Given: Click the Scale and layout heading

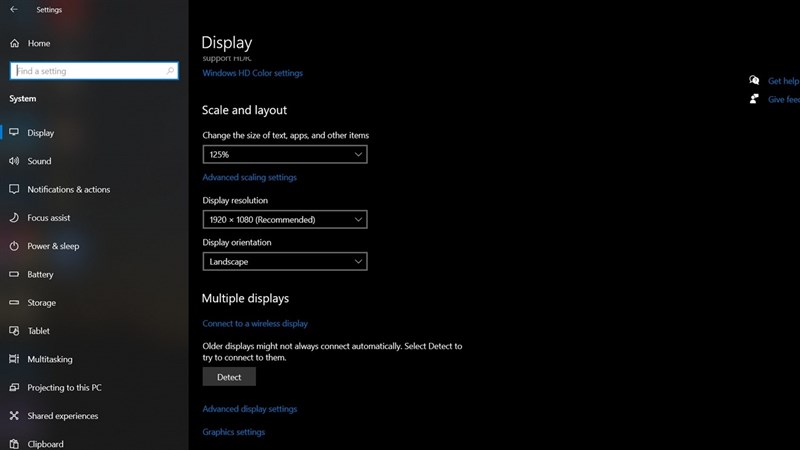Looking at the screenshot, I should coord(244,110).
